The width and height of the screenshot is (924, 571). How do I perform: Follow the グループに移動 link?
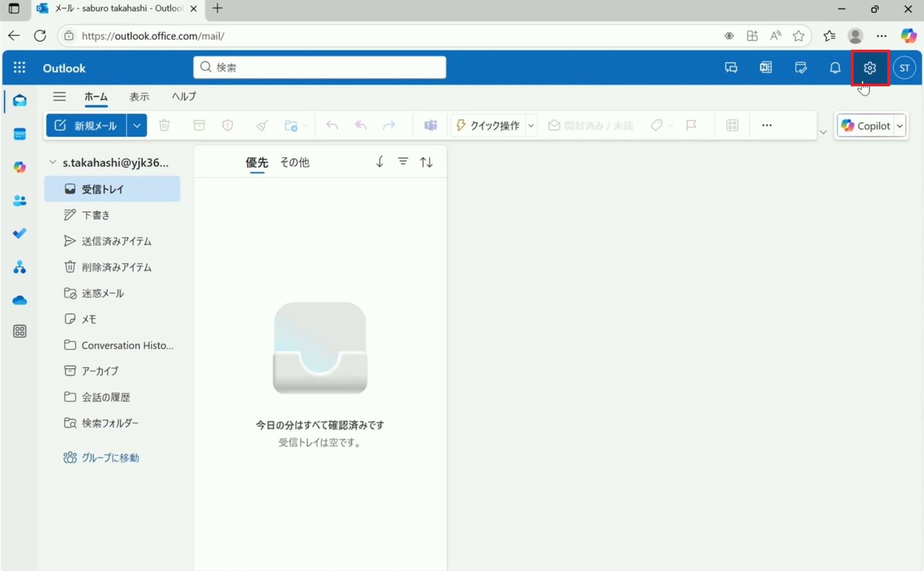point(110,457)
